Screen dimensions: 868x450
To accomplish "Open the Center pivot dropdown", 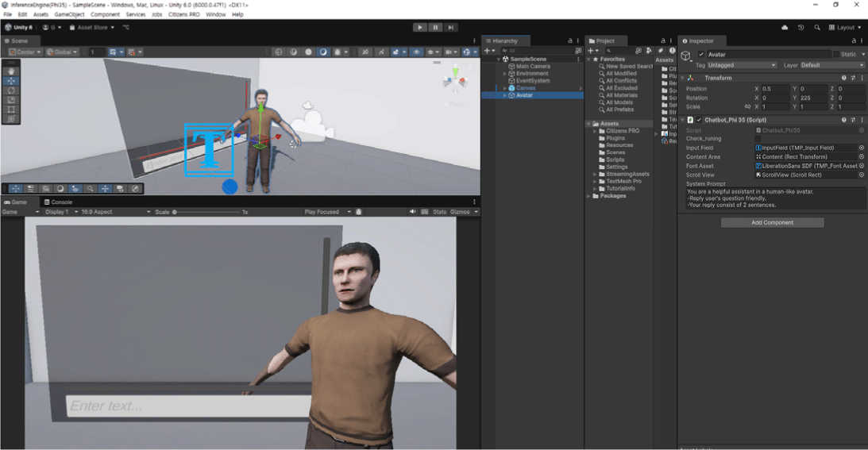I will (x=25, y=52).
